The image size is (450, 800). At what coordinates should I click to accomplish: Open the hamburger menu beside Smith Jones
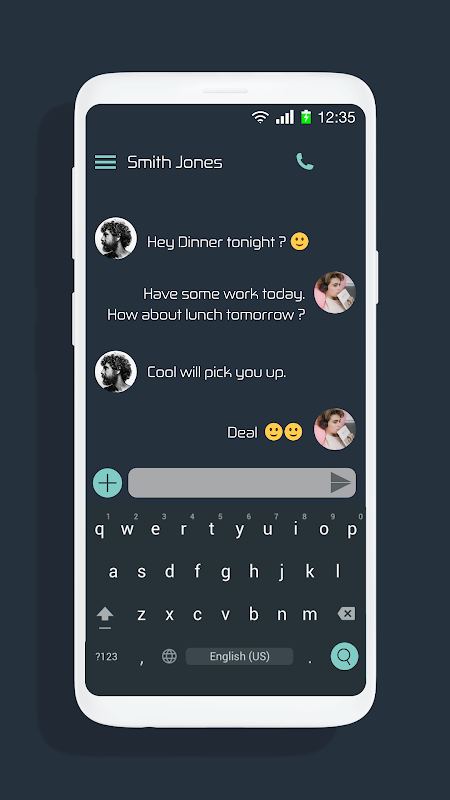click(105, 162)
